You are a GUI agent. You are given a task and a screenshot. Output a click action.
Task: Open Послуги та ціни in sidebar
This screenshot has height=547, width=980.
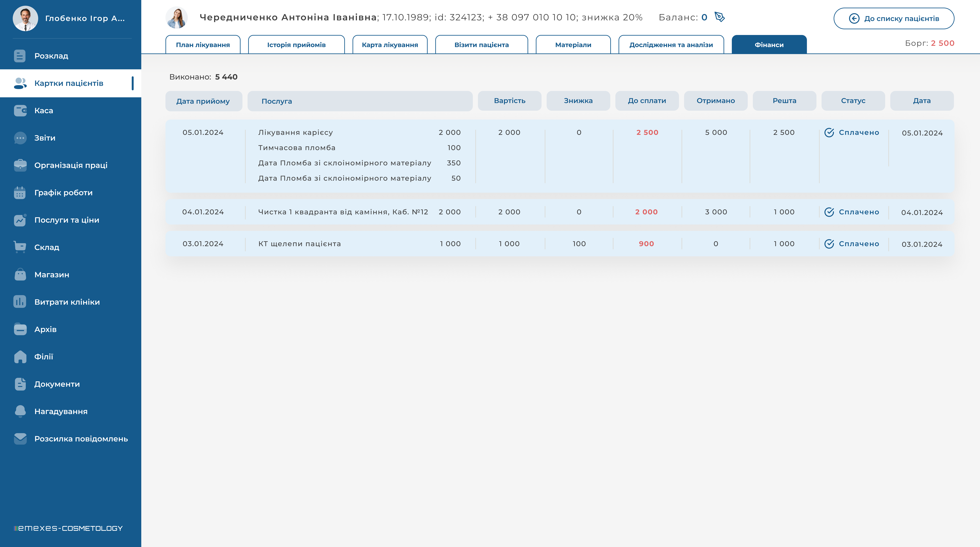click(66, 220)
